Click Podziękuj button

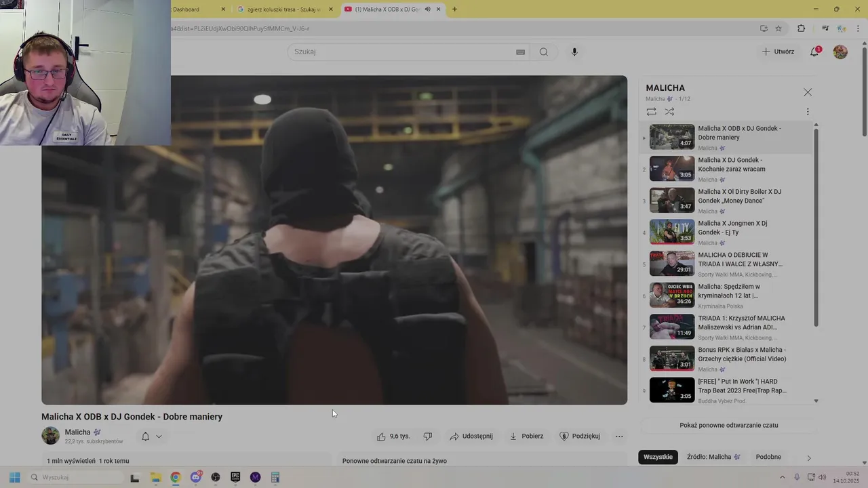pos(580,436)
